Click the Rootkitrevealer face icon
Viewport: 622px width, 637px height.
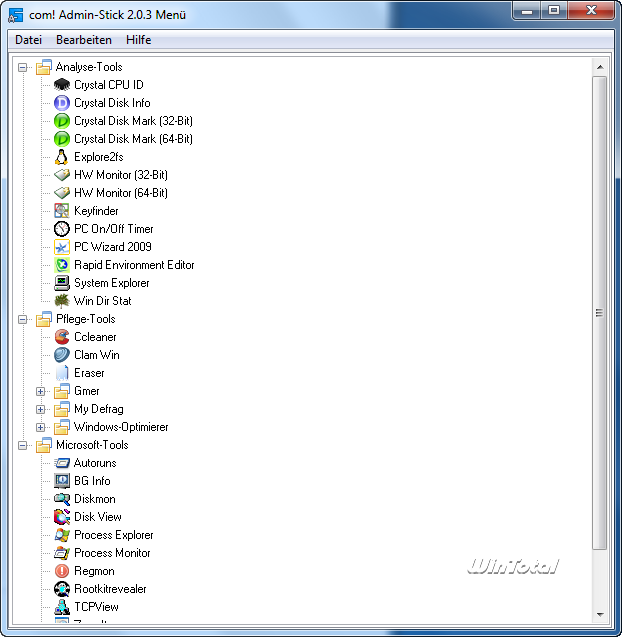[x=62, y=589]
